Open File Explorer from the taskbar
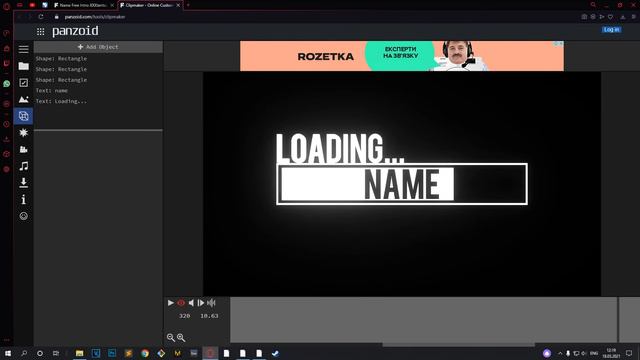 [80, 353]
